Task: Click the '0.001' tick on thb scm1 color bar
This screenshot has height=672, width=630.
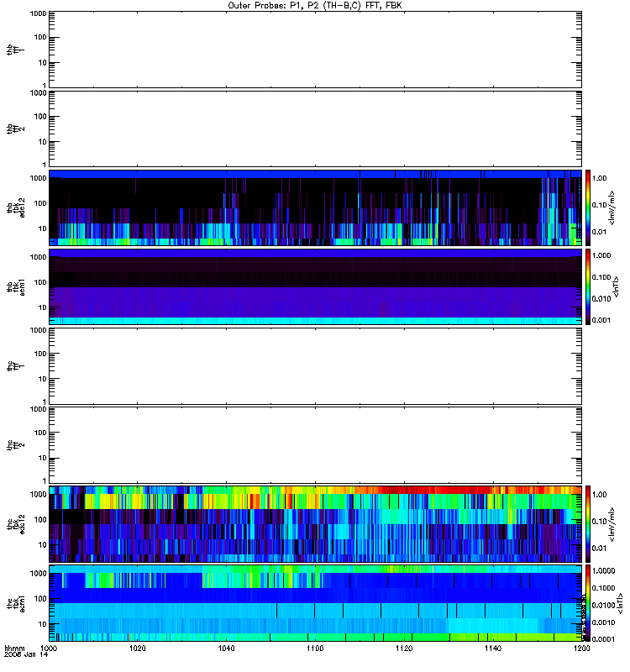Action: [601, 320]
